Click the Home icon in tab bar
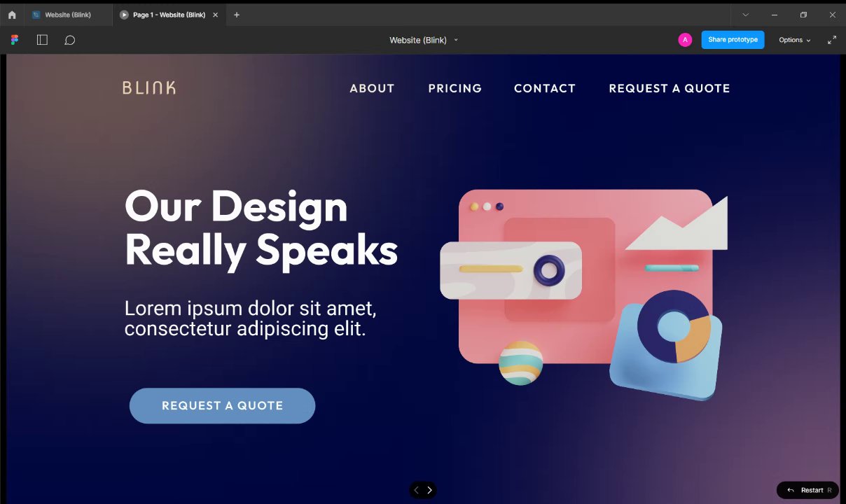Screen dimensions: 846x504 tap(12, 15)
